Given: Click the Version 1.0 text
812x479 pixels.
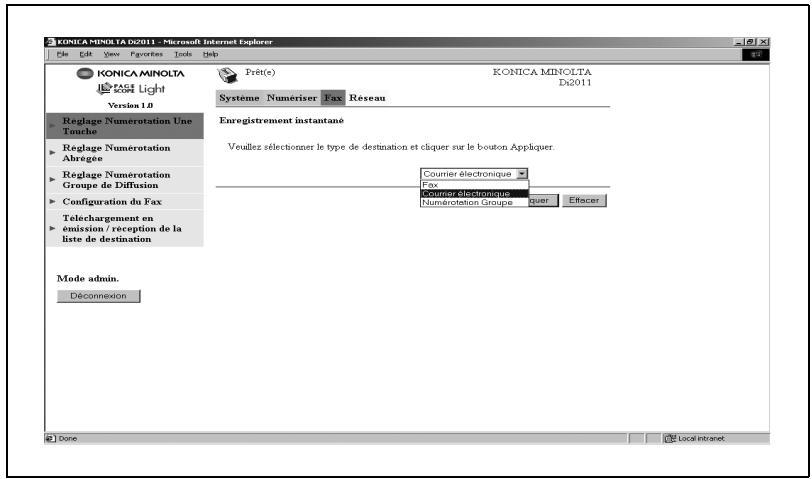Looking at the screenshot, I should click(130, 106).
